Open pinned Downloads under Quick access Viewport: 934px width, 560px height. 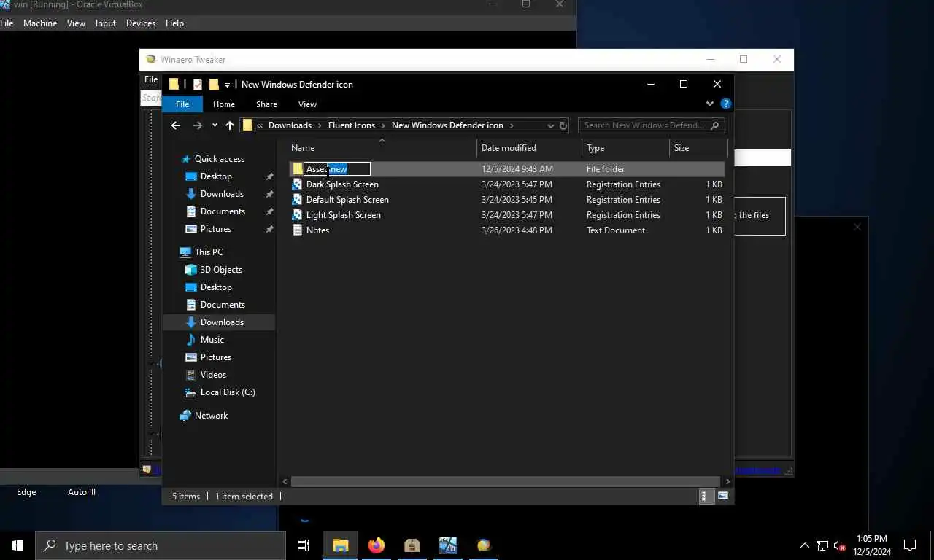pyautogui.click(x=222, y=194)
